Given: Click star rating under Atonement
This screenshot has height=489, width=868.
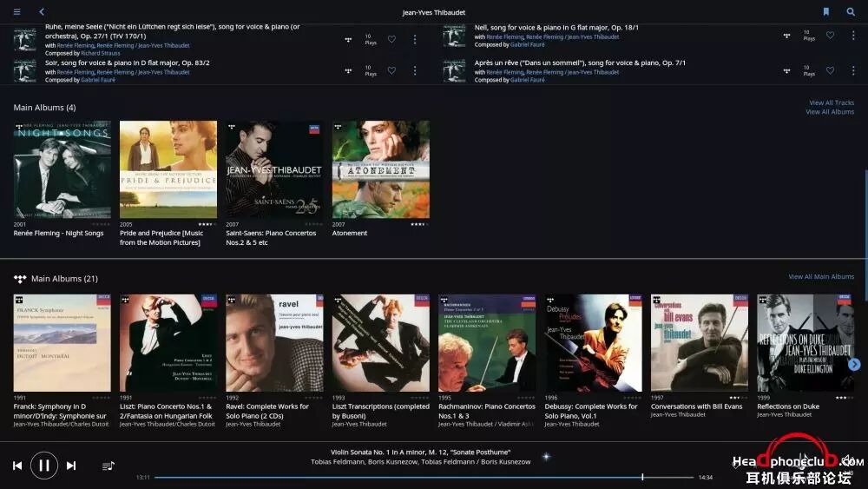Looking at the screenshot, I should [x=419, y=224].
